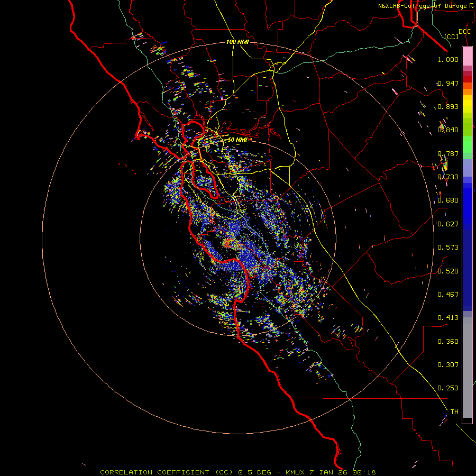The height and width of the screenshot is (476, 476).
Task: Click the 0.840 color scale label
Action: coord(448,130)
